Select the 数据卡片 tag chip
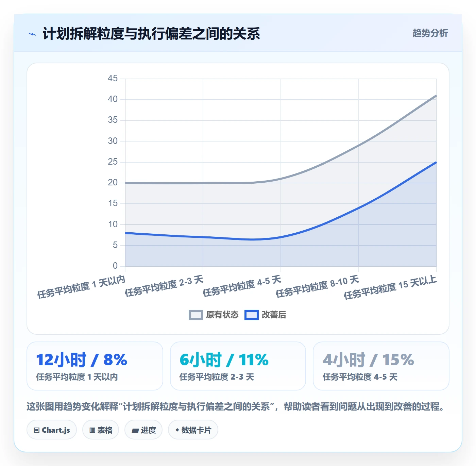This screenshot has width=476, height=466. (193, 430)
